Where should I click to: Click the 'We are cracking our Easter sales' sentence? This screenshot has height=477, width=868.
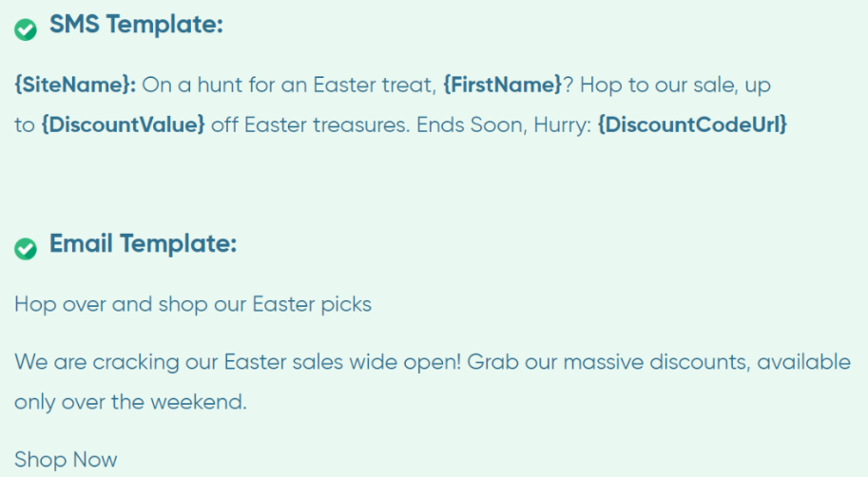[238, 362]
